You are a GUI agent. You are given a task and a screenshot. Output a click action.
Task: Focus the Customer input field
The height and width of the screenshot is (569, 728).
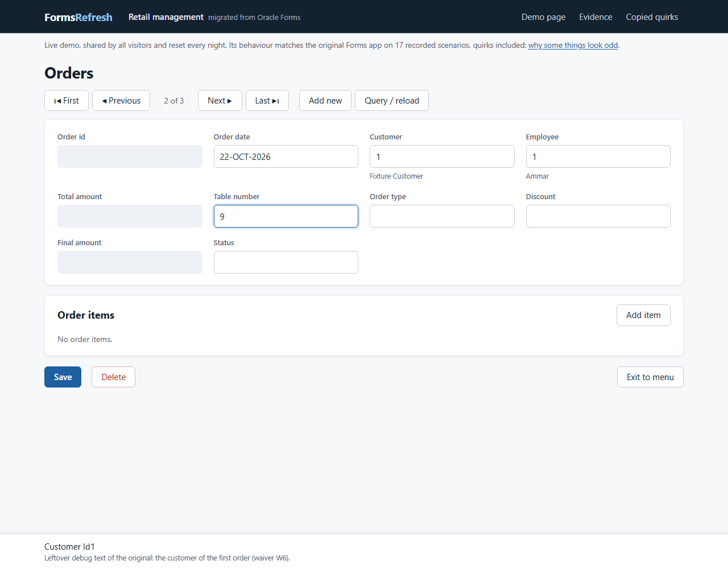(442, 156)
